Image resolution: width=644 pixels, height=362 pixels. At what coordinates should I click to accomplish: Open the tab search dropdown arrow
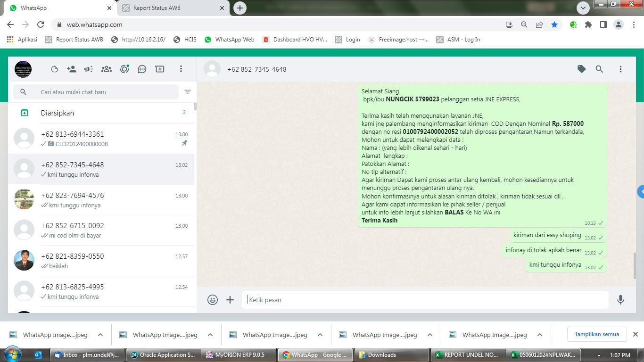(583, 8)
